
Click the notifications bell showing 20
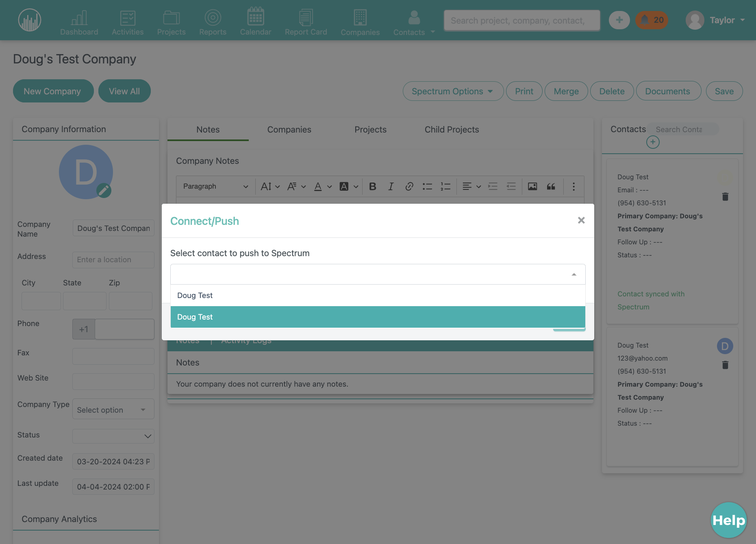coord(652,20)
